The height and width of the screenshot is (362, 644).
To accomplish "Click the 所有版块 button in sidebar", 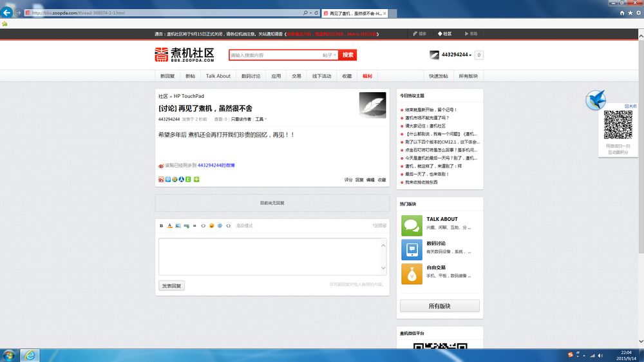I will [439, 306].
